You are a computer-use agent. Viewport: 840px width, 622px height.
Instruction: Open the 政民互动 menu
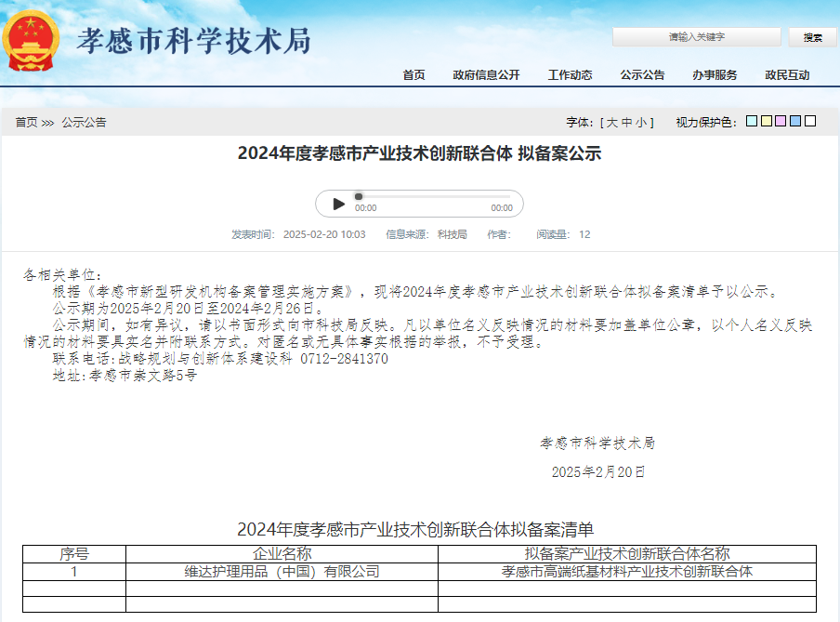(x=787, y=75)
